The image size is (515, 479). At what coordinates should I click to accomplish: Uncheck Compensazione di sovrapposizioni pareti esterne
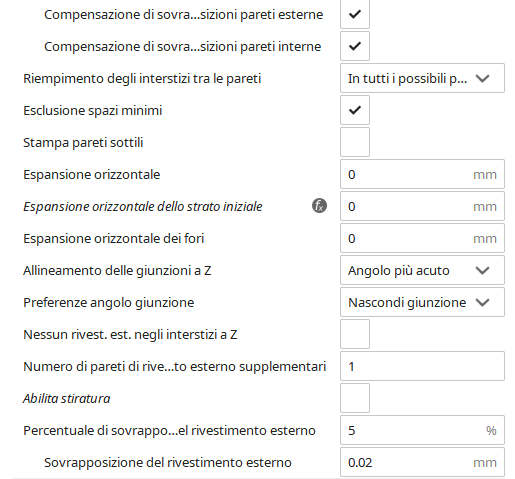[355, 14]
